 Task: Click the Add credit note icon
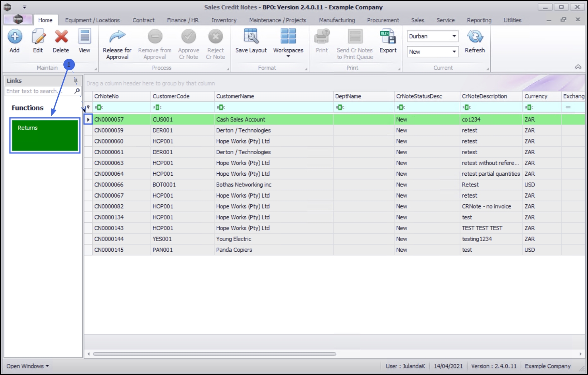tap(14, 37)
